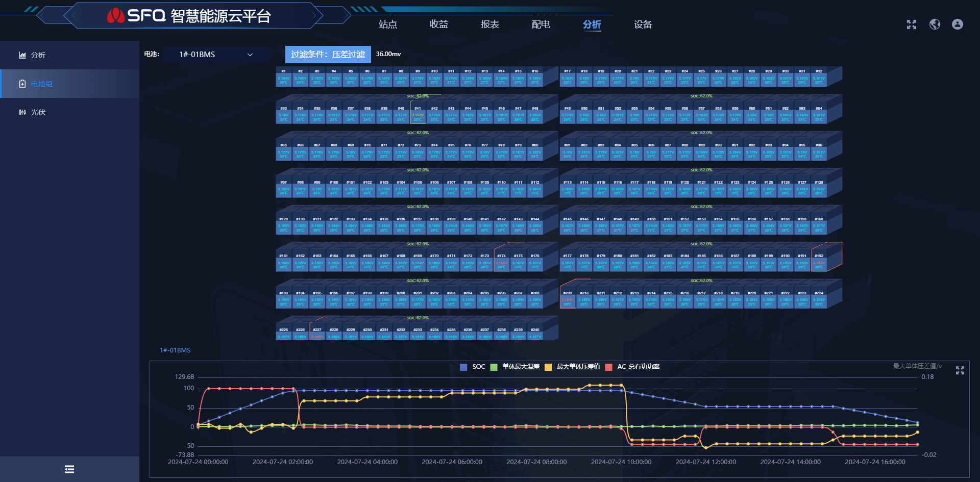Click the yellow 最大单体压差值 legend swatch
The image size is (980, 482).
pos(548,367)
